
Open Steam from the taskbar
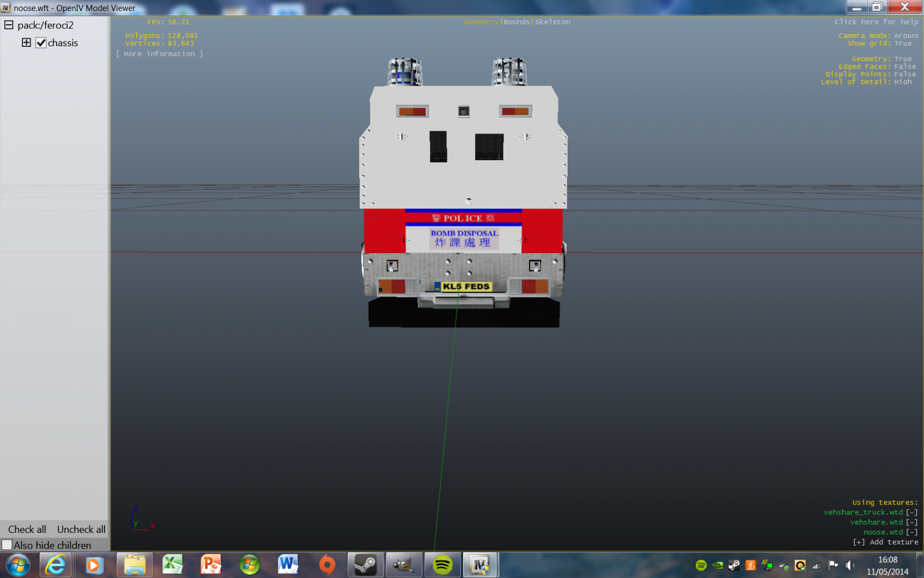[x=365, y=565]
